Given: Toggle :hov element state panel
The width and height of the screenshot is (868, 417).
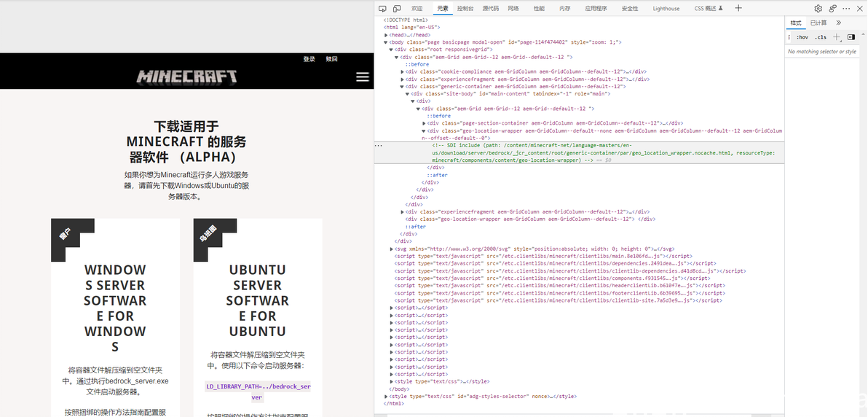Looking at the screenshot, I should (x=802, y=37).
